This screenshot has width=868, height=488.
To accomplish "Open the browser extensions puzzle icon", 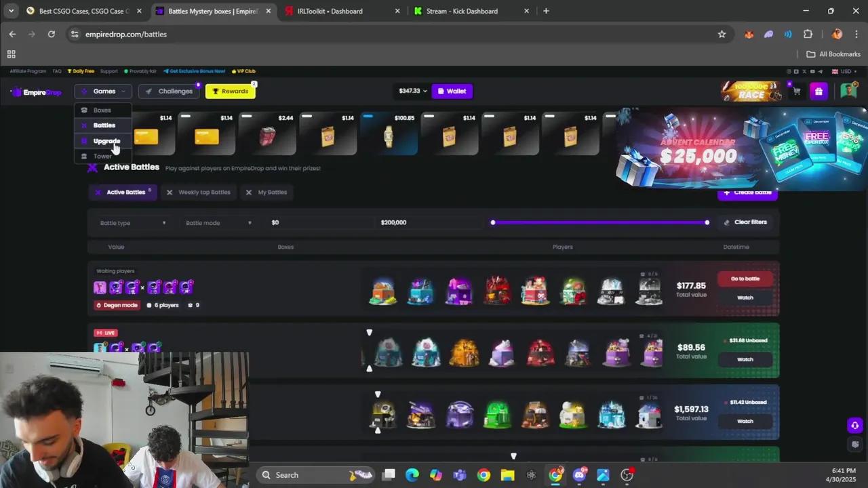I will click(808, 34).
